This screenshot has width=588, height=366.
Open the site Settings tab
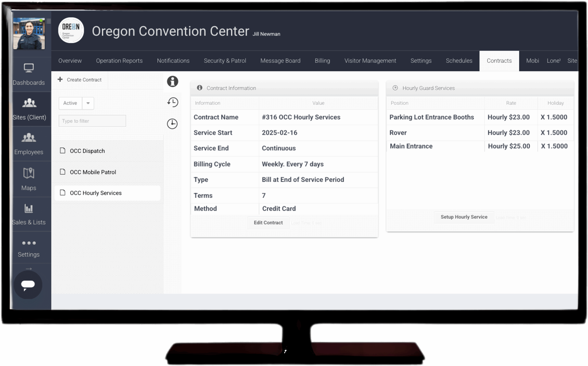421,61
